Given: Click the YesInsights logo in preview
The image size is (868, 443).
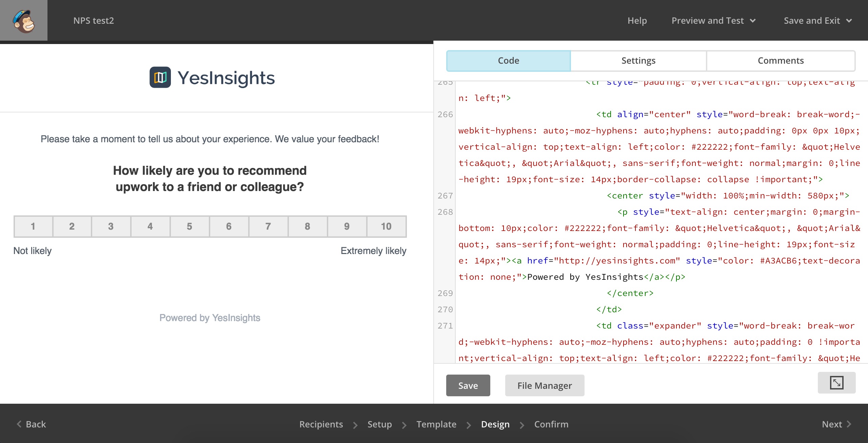Looking at the screenshot, I should (x=212, y=78).
